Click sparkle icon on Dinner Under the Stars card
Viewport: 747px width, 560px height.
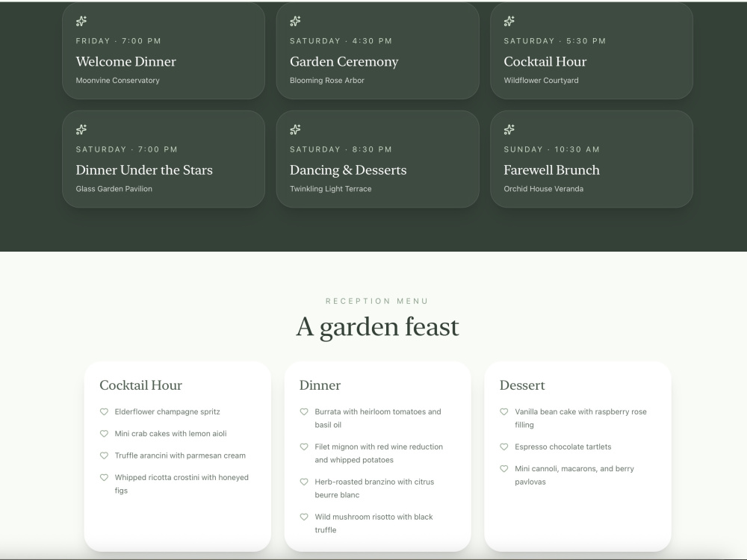(x=81, y=129)
